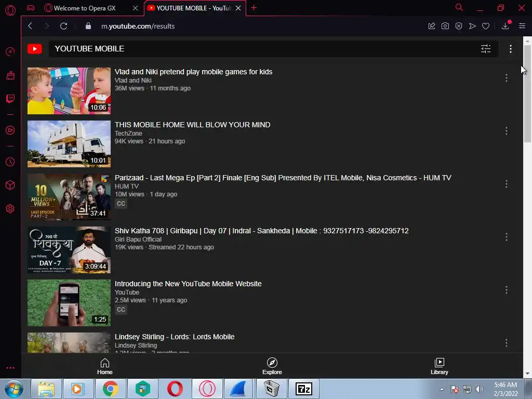Show hidden system tray icons arrow
532x399 pixels.
442,389
